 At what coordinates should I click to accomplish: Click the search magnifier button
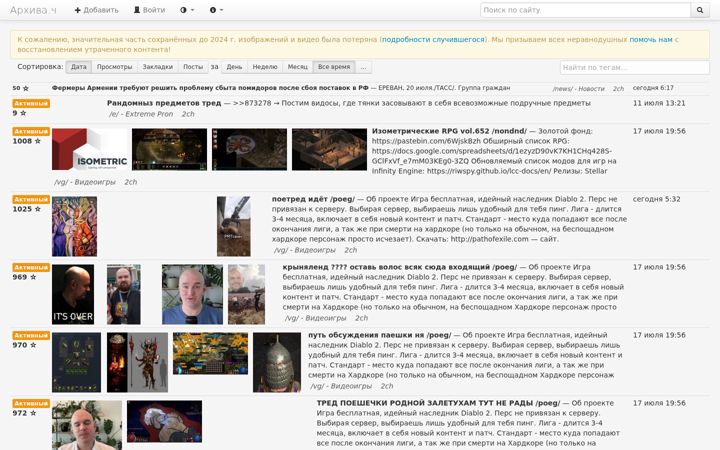coord(700,10)
